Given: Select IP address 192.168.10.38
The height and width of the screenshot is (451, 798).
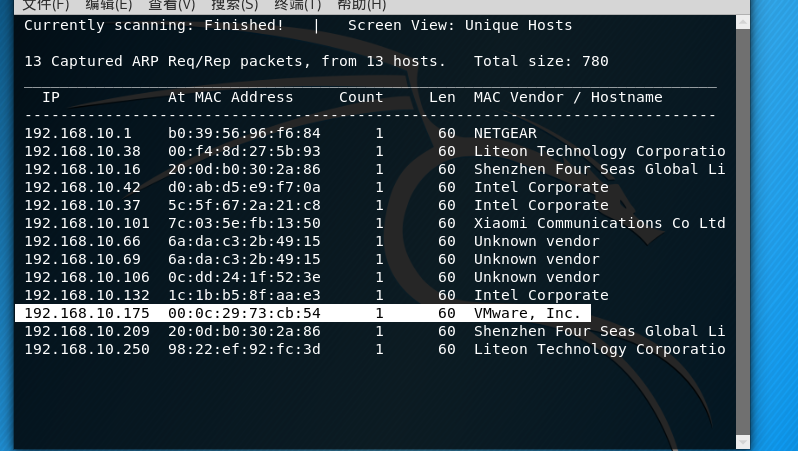Looking at the screenshot, I should tap(82, 151).
